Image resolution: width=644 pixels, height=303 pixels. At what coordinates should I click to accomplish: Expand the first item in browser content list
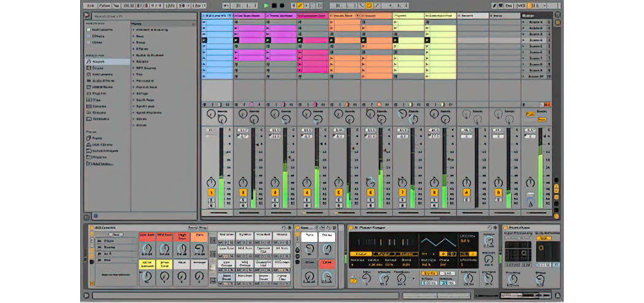(x=134, y=30)
